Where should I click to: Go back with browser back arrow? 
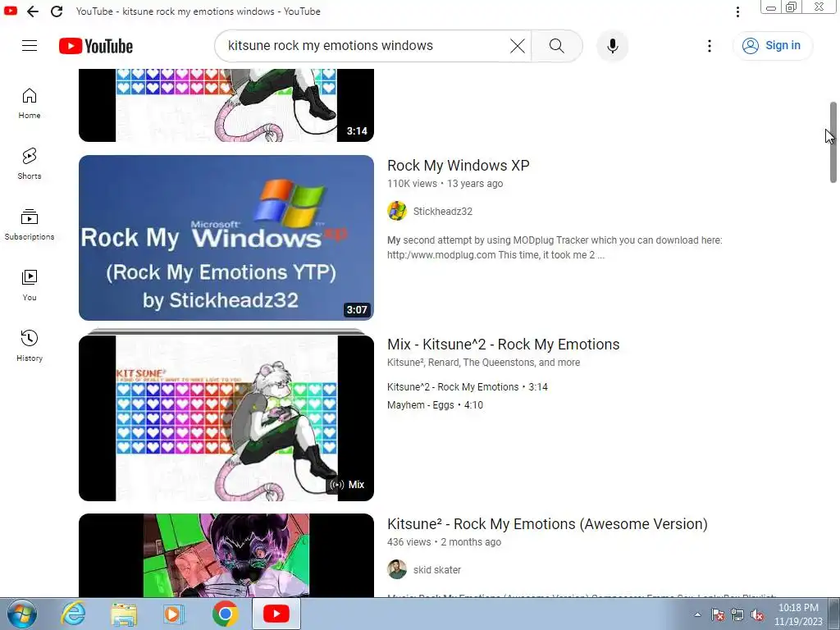click(x=33, y=11)
